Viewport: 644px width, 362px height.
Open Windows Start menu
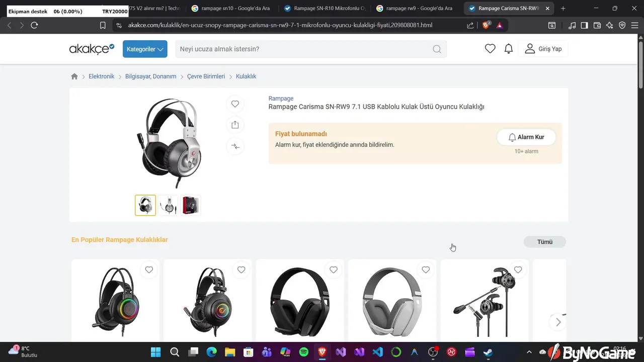pos(156,352)
